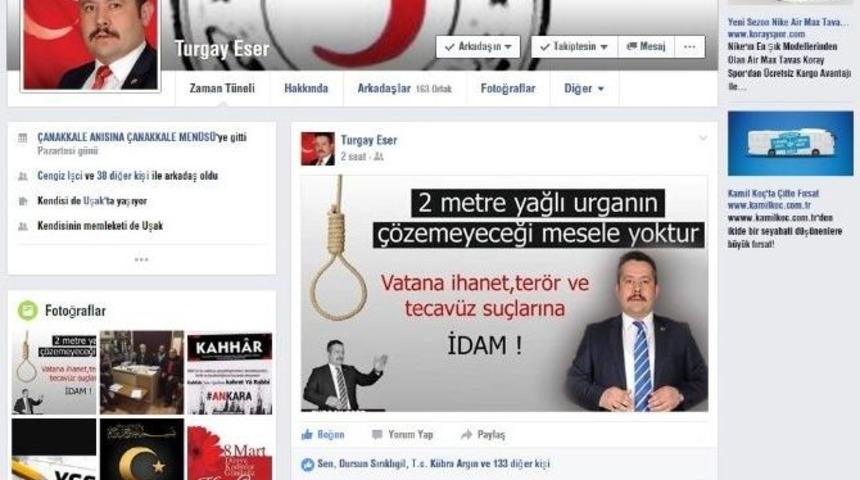This screenshot has width=860, height=480.
Task: Share the post with Paylaş
Action: tap(483, 435)
